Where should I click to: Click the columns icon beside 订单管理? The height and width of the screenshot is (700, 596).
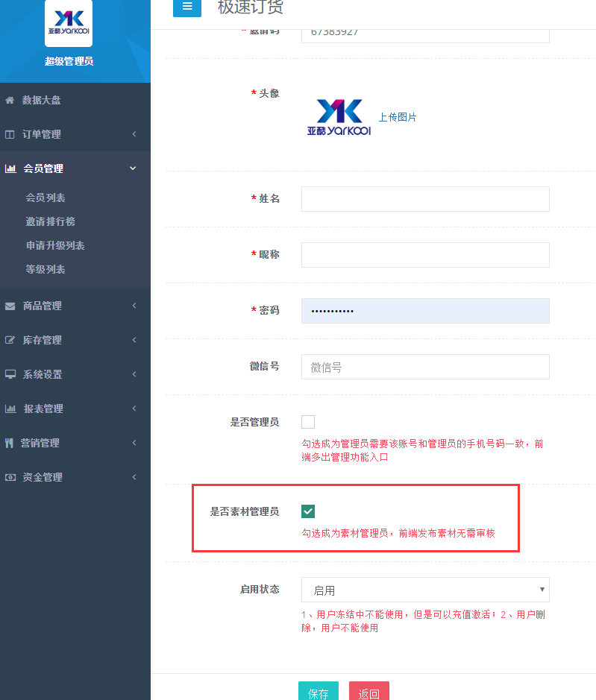(x=10, y=134)
